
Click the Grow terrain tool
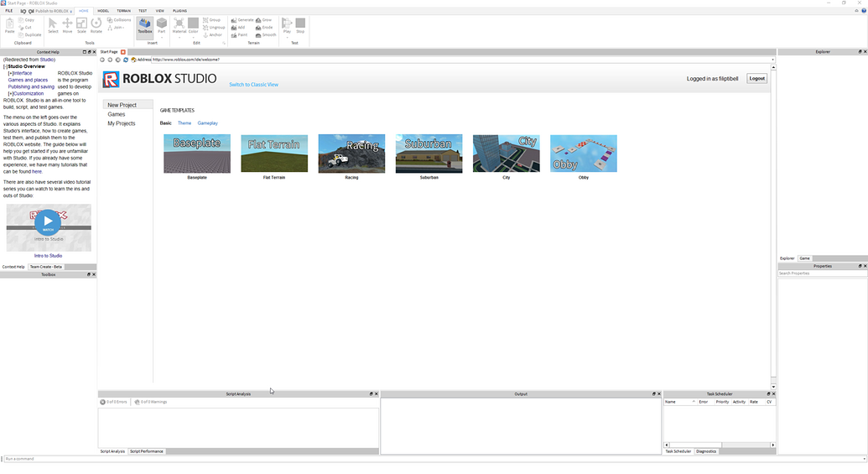pyautogui.click(x=263, y=20)
